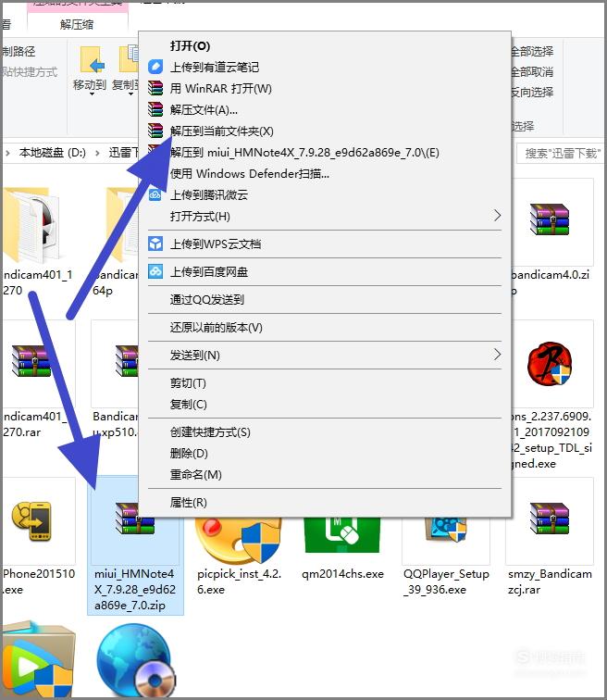The width and height of the screenshot is (607, 700).
Task: Click the bandicam4.0.zip file name
Action: pos(551,282)
